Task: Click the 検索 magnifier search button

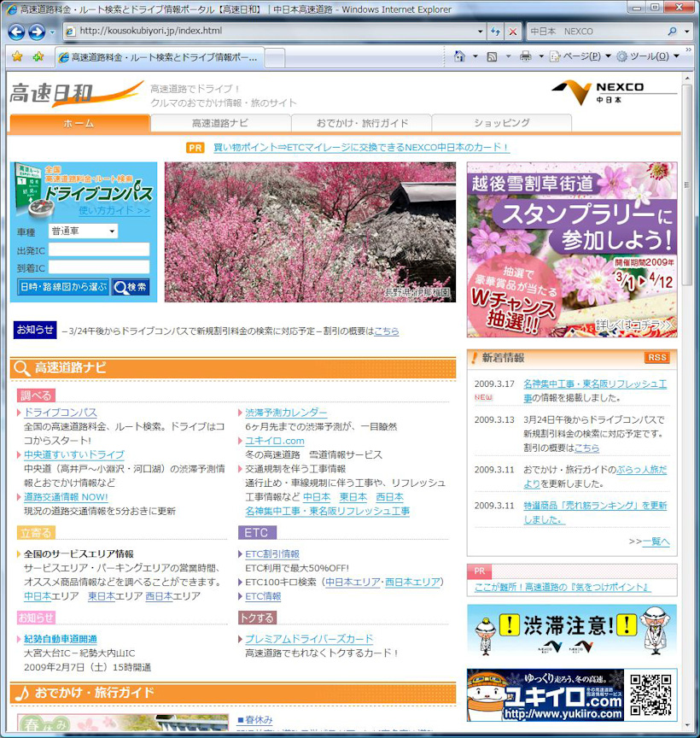Action: pyautogui.click(x=130, y=289)
